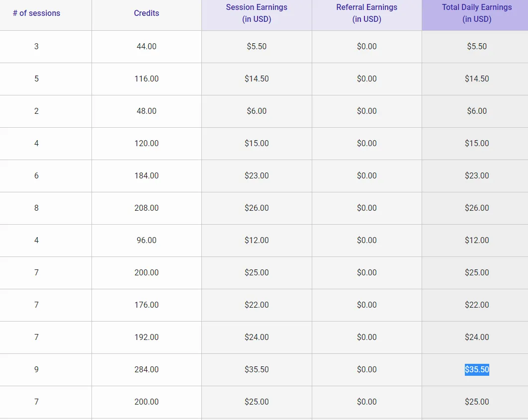Screen dimensions: 528x420
Task: Click $35.50 in the Session Earnings column
Action: [x=257, y=369]
